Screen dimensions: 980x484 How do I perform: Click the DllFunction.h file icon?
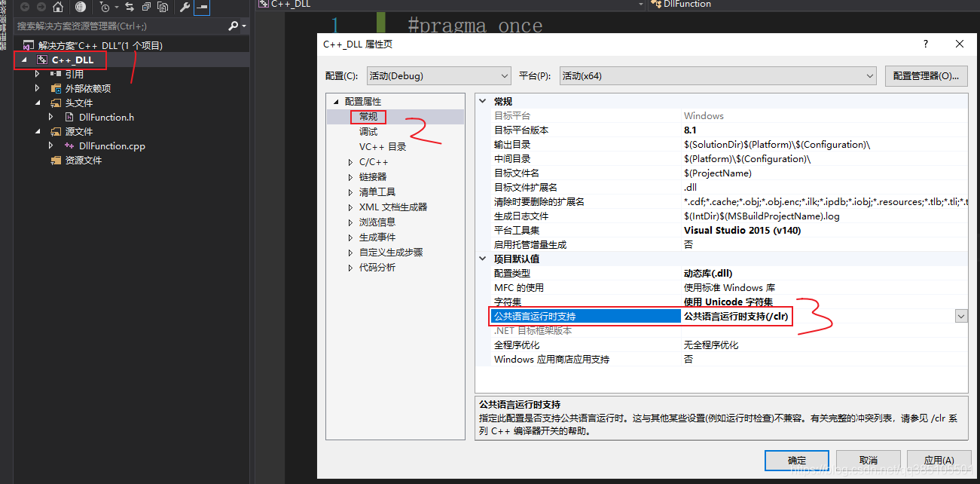point(69,117)
